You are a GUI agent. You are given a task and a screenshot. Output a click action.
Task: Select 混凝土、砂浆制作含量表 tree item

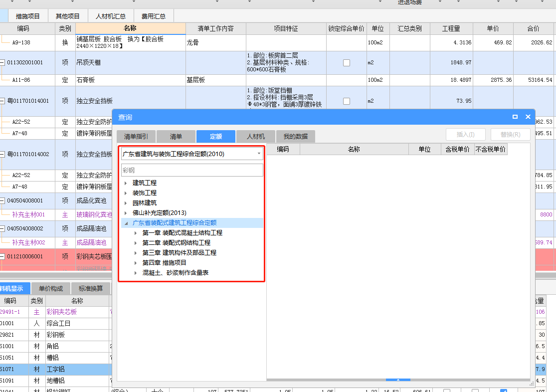click(175, 272)
